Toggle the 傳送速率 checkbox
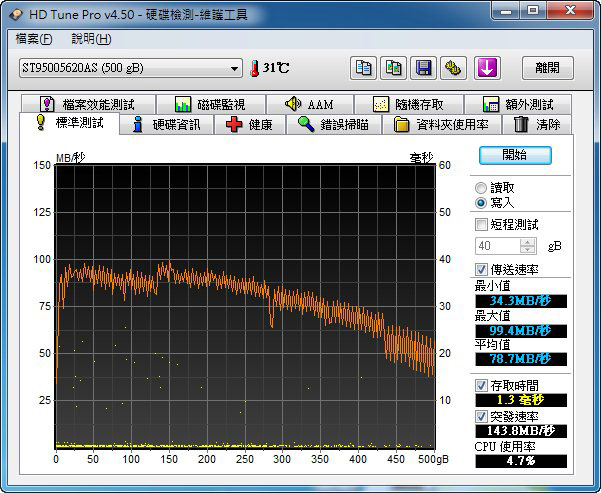Viewport: 601px width, 493px height. 481,270
